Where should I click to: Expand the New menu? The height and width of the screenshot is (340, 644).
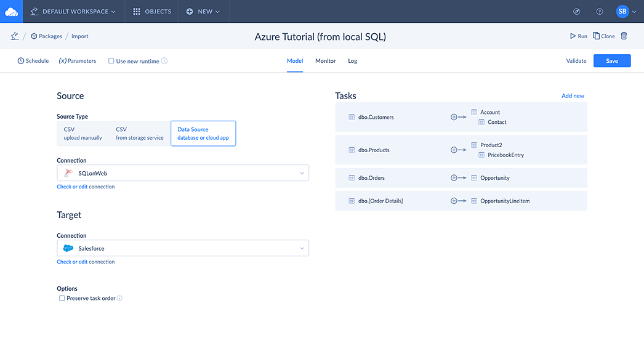pyautogui.click(x=203, y=12)
